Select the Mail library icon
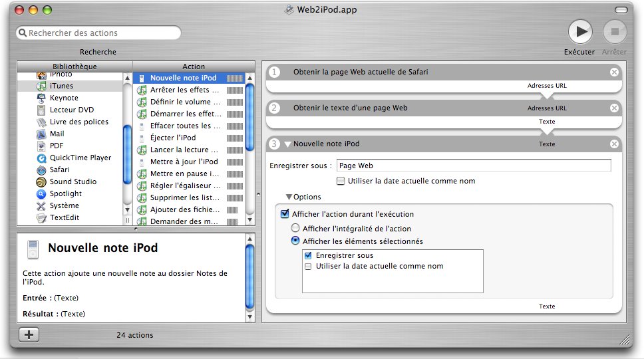The width and height of the screenshot is (644, 359). 41,134
